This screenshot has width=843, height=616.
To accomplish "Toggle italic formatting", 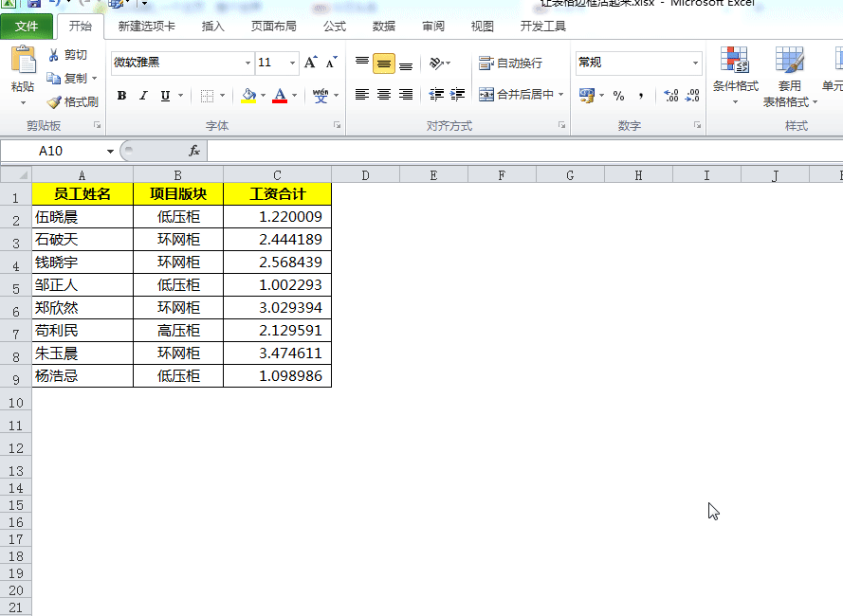I will 143,96.
